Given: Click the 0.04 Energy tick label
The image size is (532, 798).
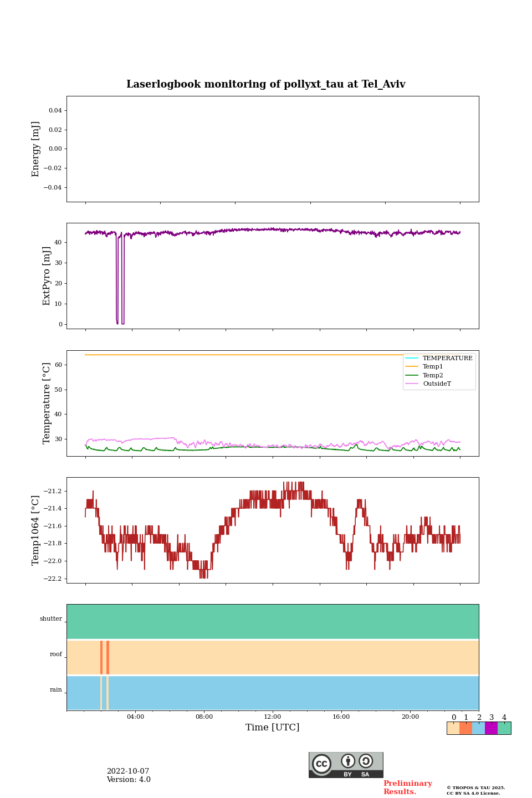Looking at the screenshot, I should point(55,111).
